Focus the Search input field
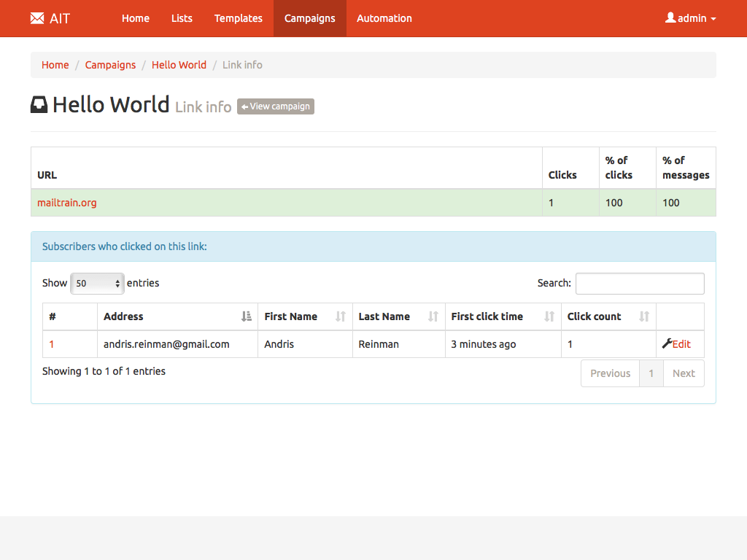 pyautogui.click(x=639, y=284)
